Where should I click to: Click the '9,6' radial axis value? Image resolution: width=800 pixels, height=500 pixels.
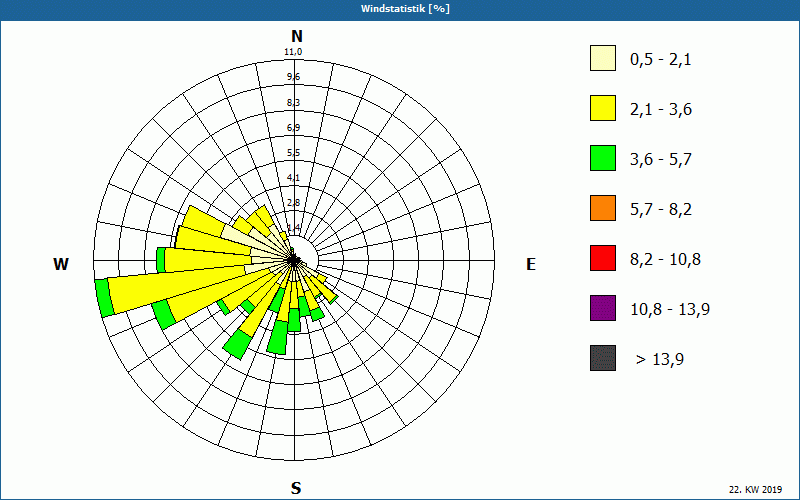coord(293,77)
